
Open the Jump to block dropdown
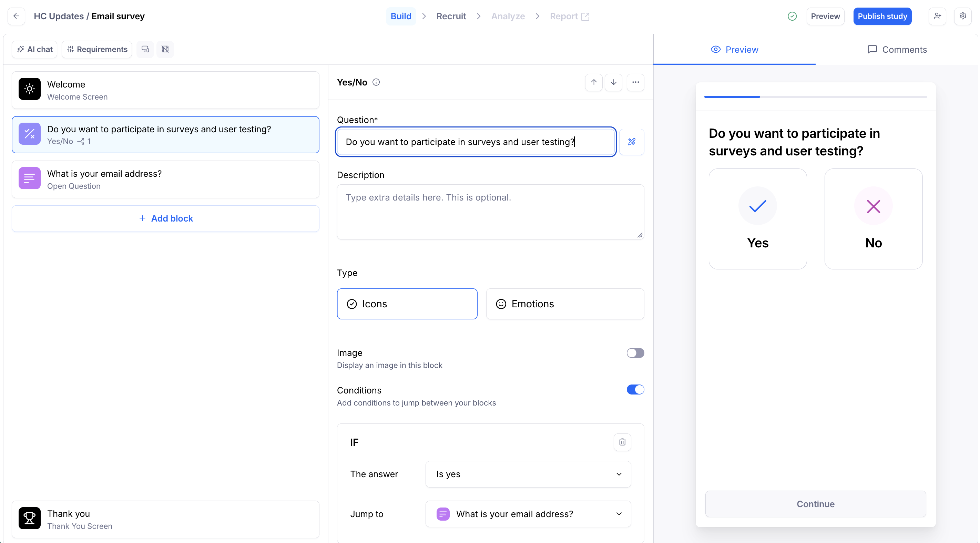528,514
